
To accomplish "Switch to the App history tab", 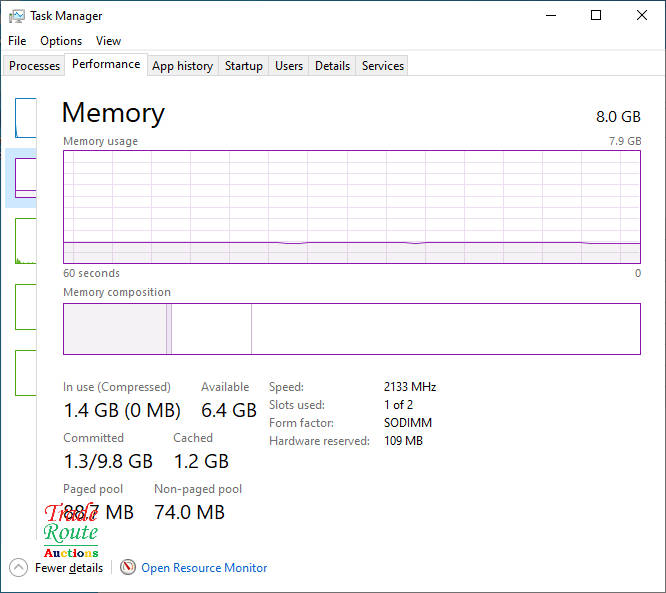I will 182,66.
